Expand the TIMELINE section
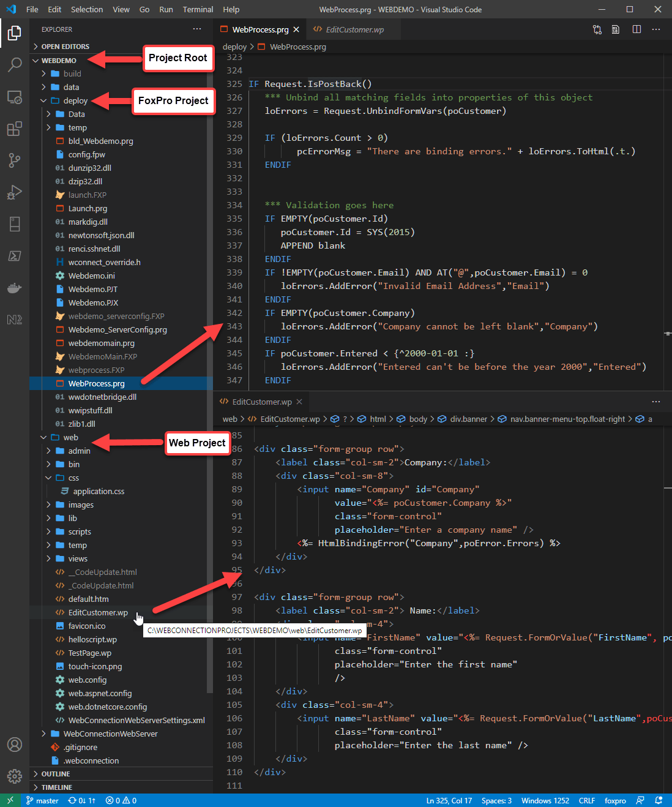 click(121, 787)
